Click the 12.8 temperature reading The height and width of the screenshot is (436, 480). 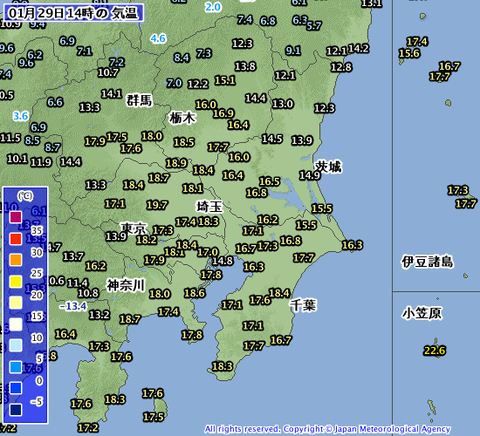coord(341,67)
